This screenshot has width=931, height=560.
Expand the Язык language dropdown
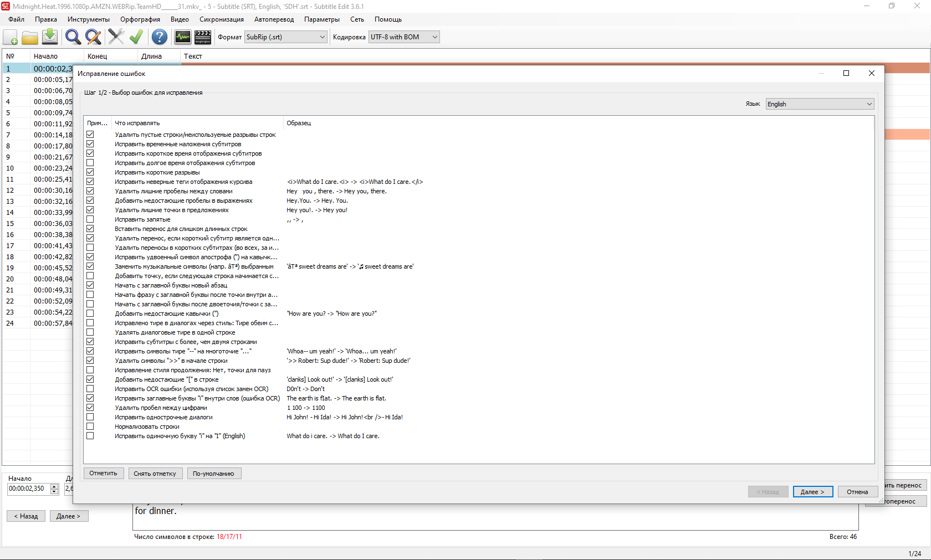[x=820, y=104]
